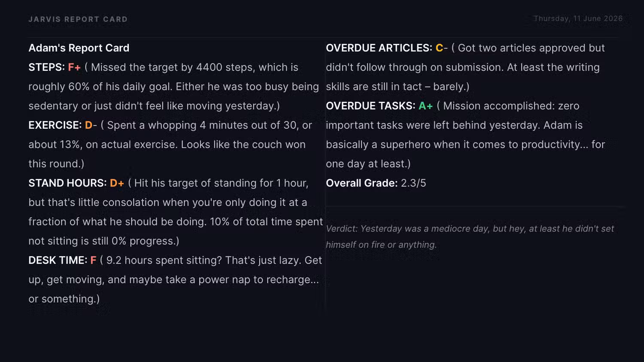Click the 2.3/5 overall score

(413, 183)
